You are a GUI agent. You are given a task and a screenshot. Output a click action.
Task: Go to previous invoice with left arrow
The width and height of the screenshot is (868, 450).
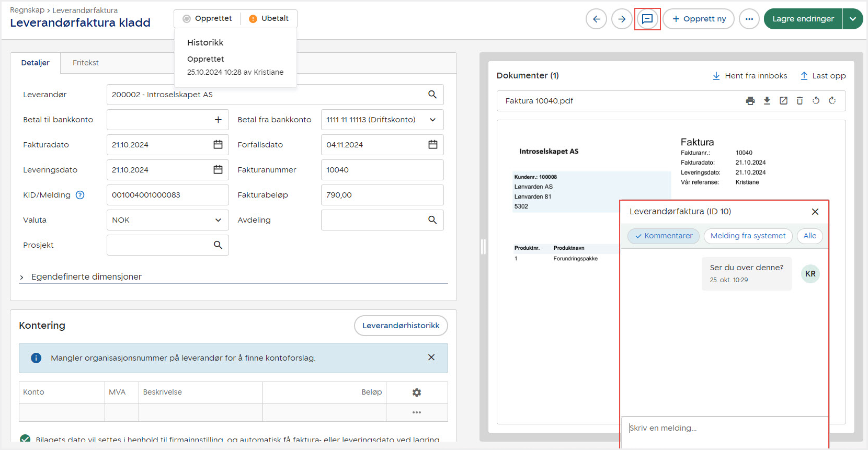[x=596, y=19]
